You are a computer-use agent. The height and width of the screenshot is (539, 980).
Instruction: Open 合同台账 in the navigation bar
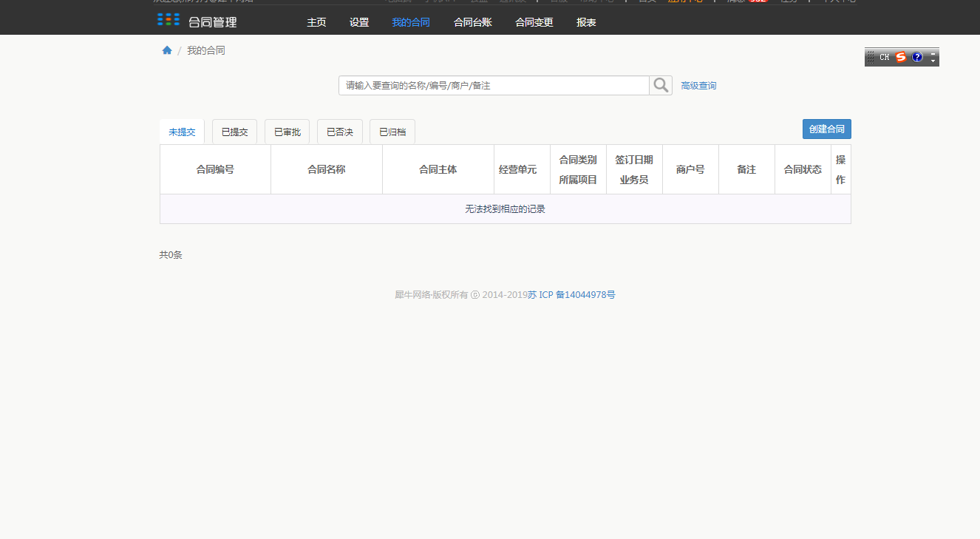tap(473, 22)
